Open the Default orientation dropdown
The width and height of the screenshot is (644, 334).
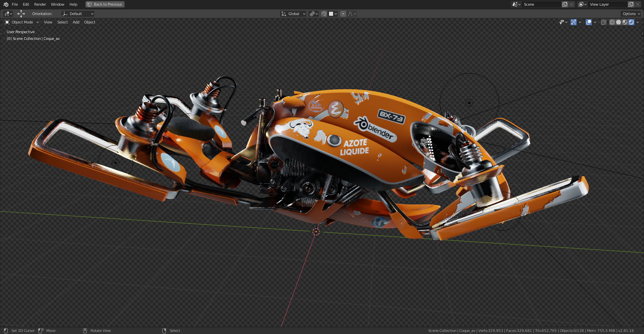point(78,14)
